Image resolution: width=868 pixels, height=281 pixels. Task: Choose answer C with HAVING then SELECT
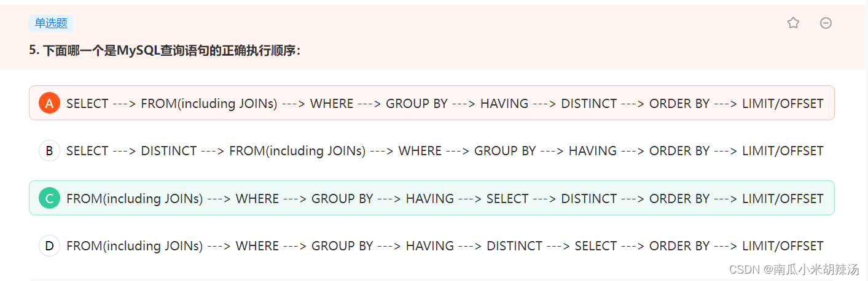[x=431, y=198]
